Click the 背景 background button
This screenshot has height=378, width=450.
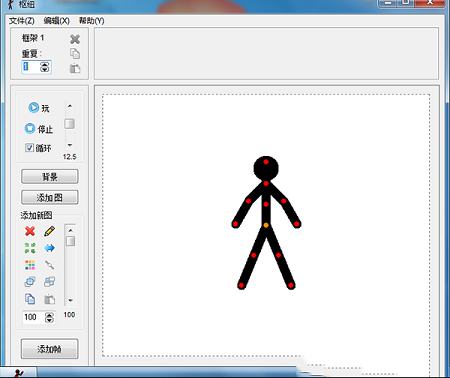pyautogui.click(x=50, y=176)
